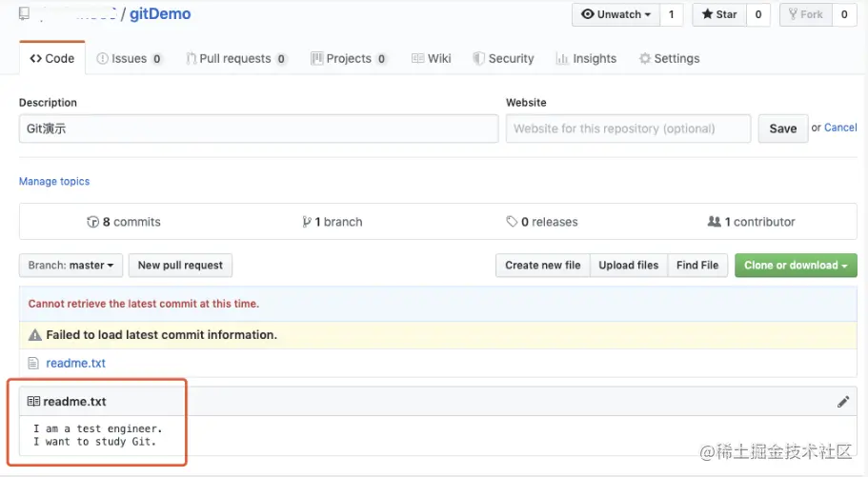Click the tag icon beside 0 releases

(x=512, y=221)
